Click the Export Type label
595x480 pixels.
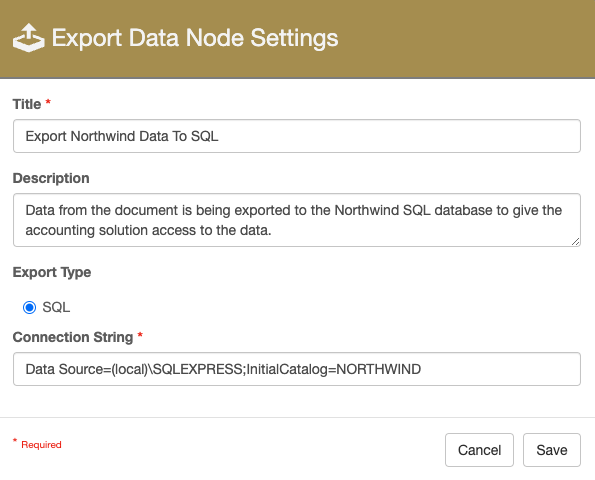pos(52,272)
